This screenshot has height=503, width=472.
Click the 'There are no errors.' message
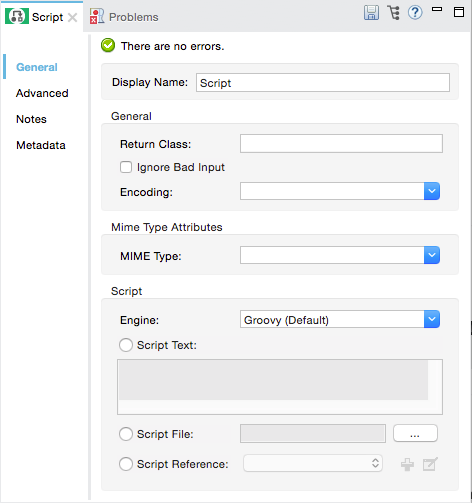click(172, 46)
